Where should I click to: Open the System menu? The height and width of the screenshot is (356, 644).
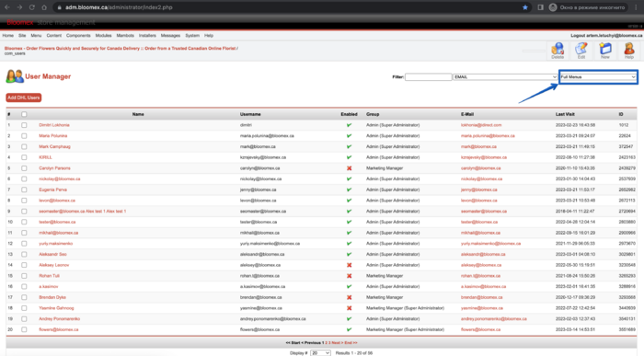click(x=192, y=36)
